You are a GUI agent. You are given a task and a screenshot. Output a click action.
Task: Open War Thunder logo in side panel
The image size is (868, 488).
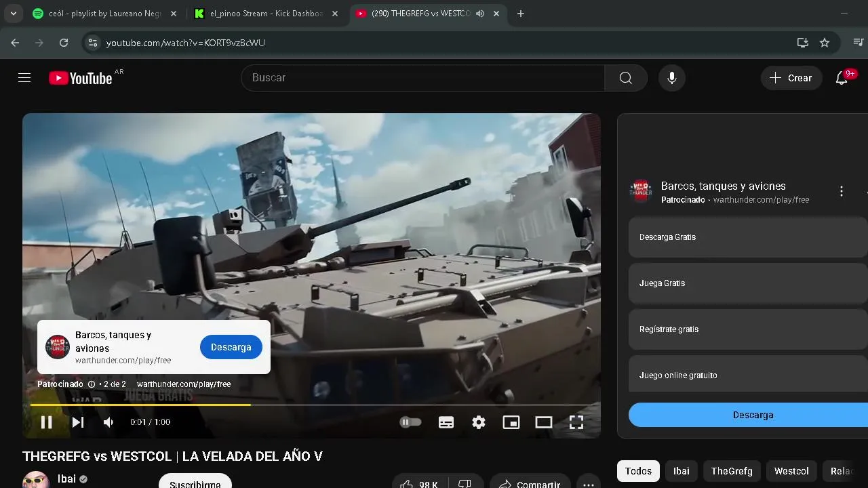(x=641, y=192)
